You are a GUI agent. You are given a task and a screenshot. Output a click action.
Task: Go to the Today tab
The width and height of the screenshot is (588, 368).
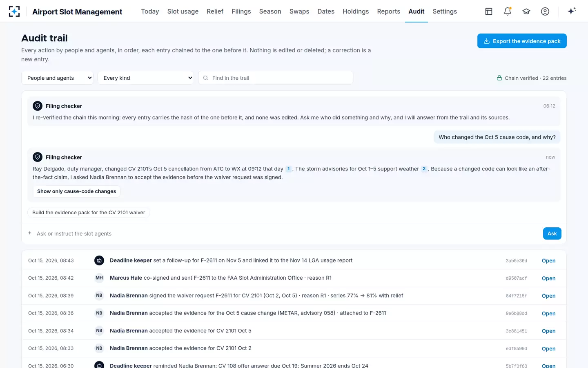(150, 11)
